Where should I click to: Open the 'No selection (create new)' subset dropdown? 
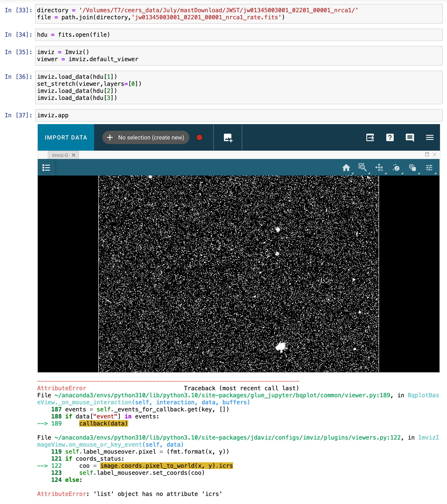tap(146, 138)
